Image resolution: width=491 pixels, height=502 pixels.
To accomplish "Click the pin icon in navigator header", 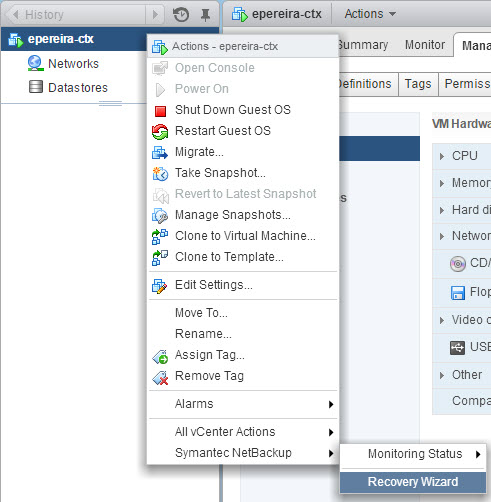I will 206,15.
